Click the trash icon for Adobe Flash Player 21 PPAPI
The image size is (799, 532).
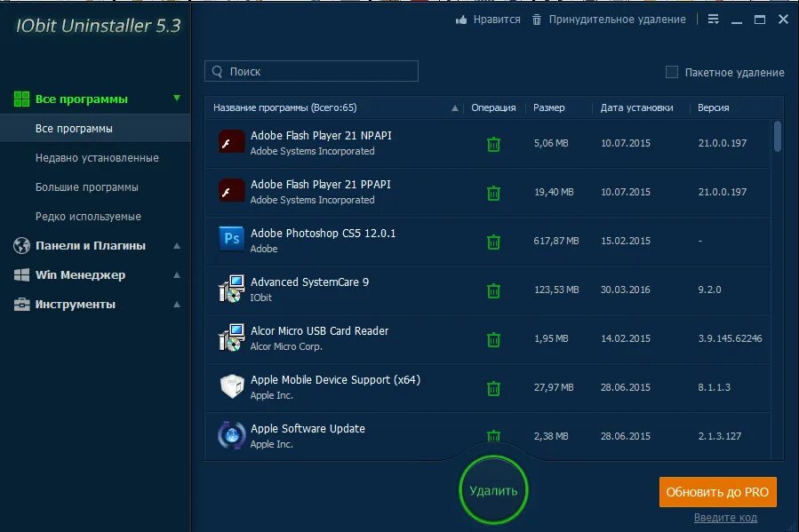tap(493, 194)
